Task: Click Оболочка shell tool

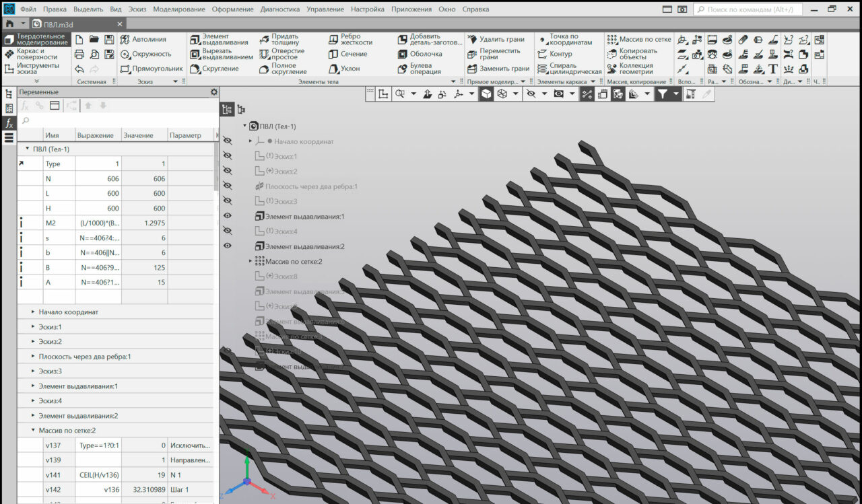Action: point(420,54)
